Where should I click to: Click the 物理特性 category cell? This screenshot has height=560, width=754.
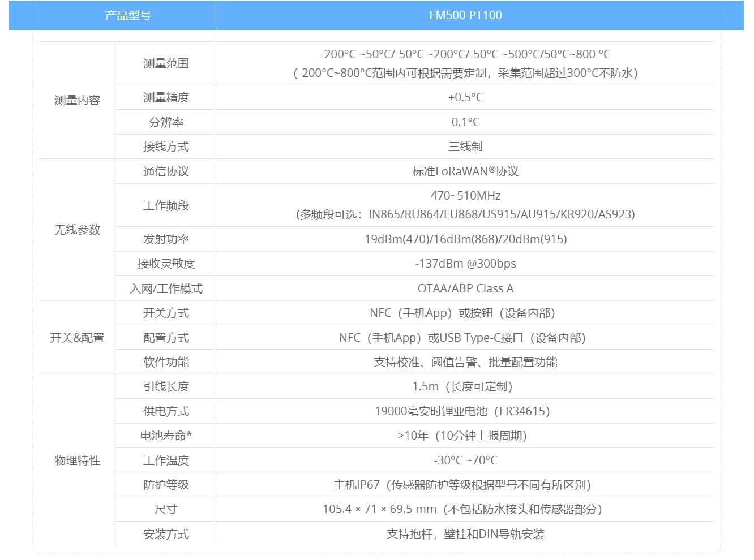coord(77,460)
